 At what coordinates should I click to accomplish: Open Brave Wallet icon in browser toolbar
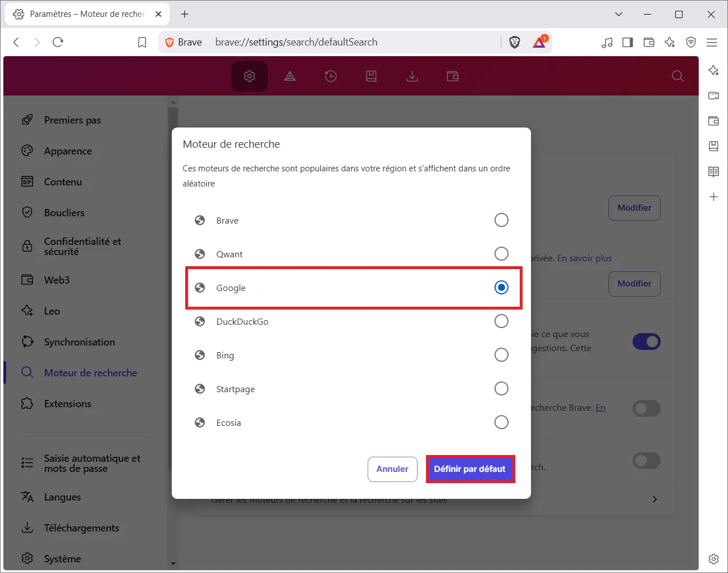click(649, 42)
